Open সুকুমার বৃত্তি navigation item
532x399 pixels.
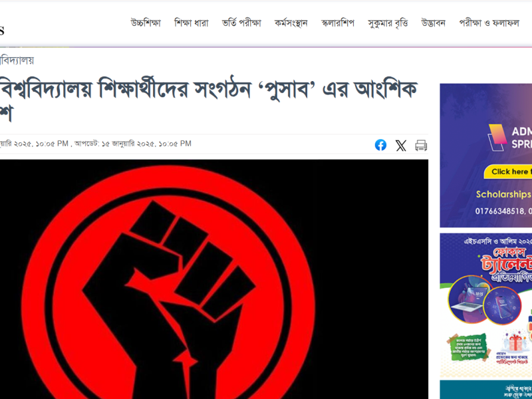pyautogui.click(x=388, y=23)
